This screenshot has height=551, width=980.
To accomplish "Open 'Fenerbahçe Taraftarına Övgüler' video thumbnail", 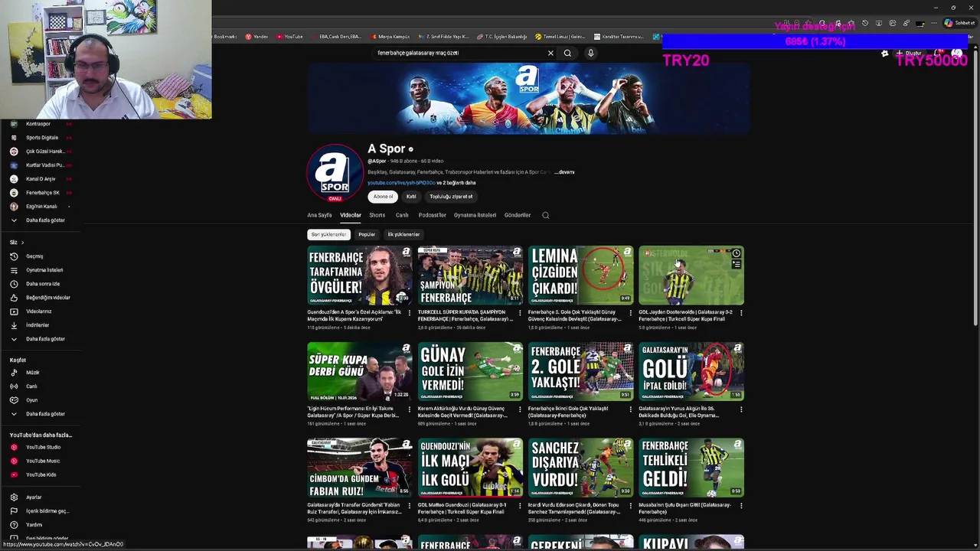I will pos(360,275).
